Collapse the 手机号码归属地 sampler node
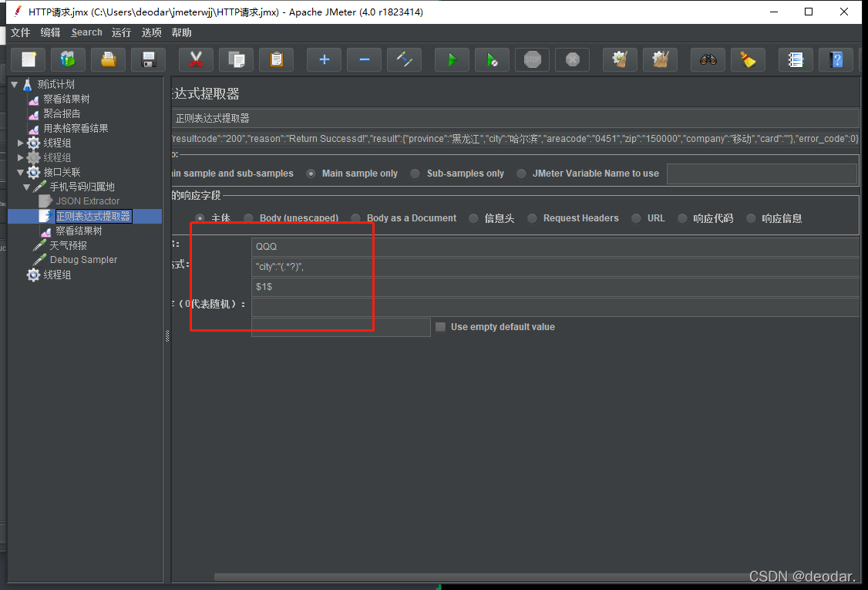Viewport: 868px width, 590px height. [x=26, y=187]
